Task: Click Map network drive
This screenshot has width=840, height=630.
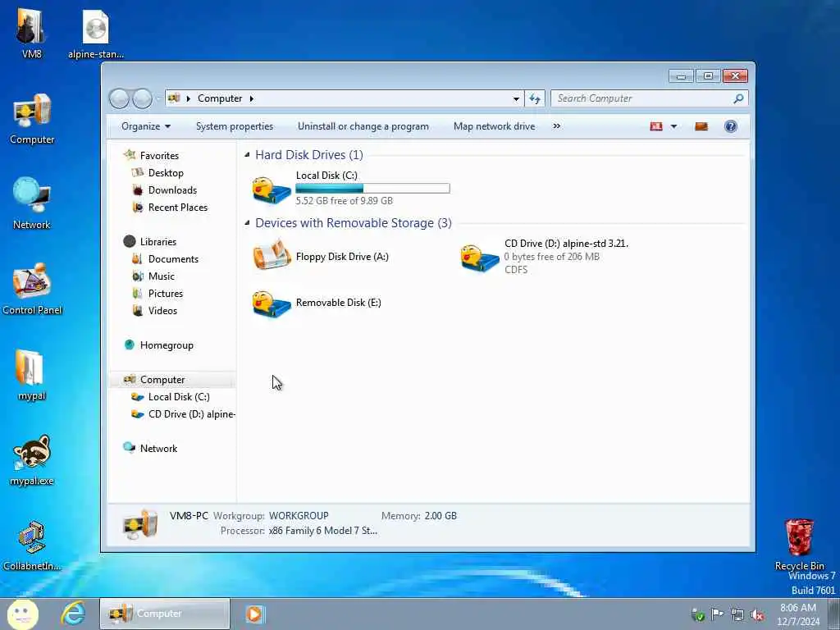Action: click(x=494, y=126)
